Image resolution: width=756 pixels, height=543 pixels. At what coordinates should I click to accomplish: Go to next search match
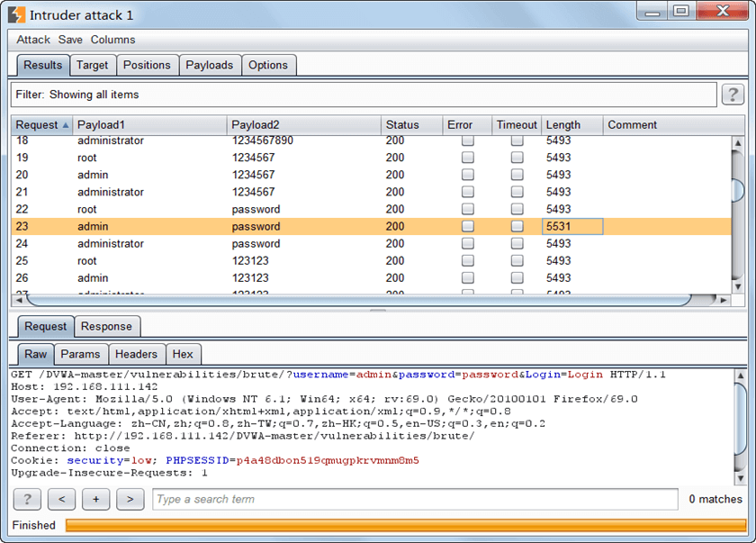(130, 499)
